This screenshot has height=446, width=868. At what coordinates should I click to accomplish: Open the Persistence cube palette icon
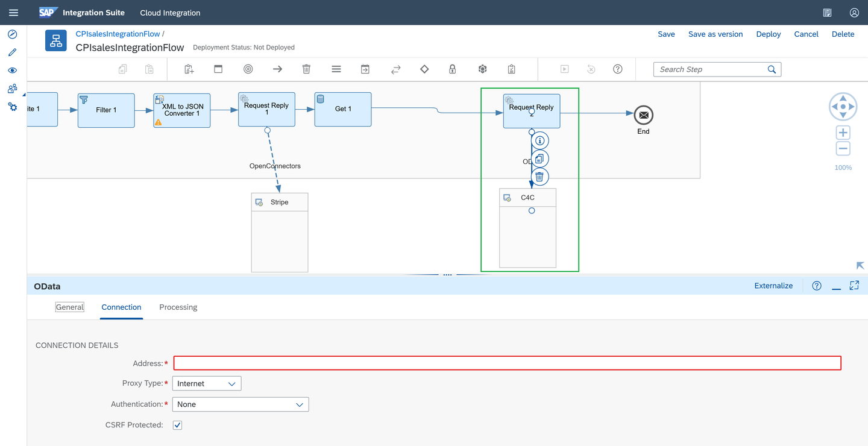pos(482,69)
